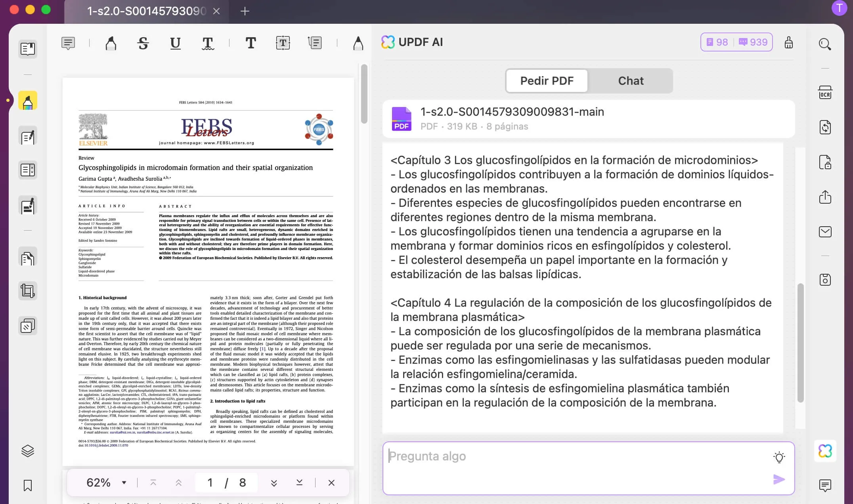Click the AI credits counter 98 | 939
The height and width of the screenshot is (504, 853).
(736, 42)
